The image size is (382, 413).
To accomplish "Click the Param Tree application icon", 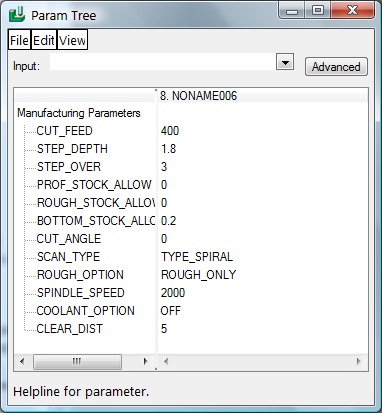I will pos(17,15).
